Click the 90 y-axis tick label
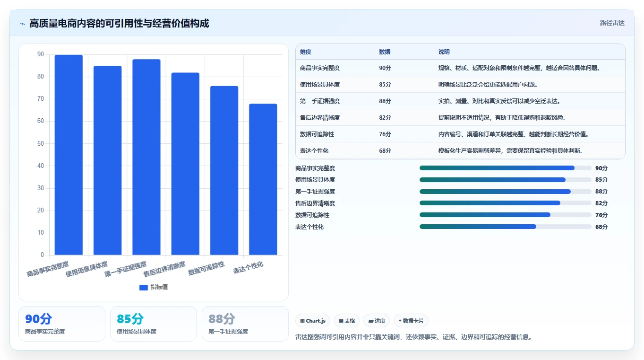The image size is (644, 360). pos(41,54)
